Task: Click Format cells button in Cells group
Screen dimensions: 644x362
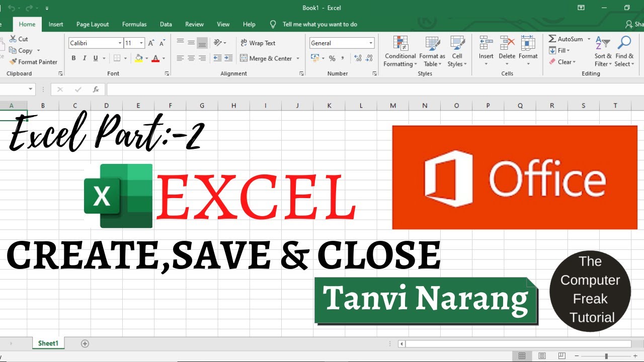Action: click(x=528, y=51)
